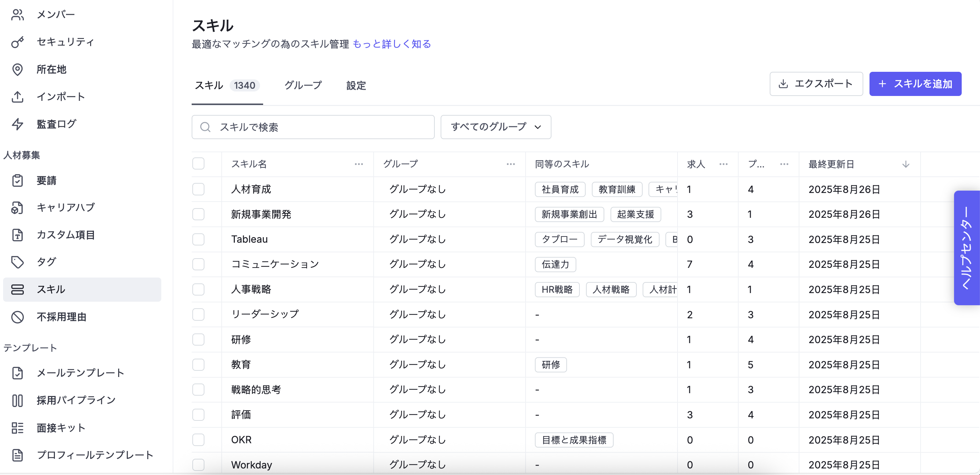Open the 設定 tab
Image resolution: width=980 pixels, height=475 pixels.
pos(356,85)
